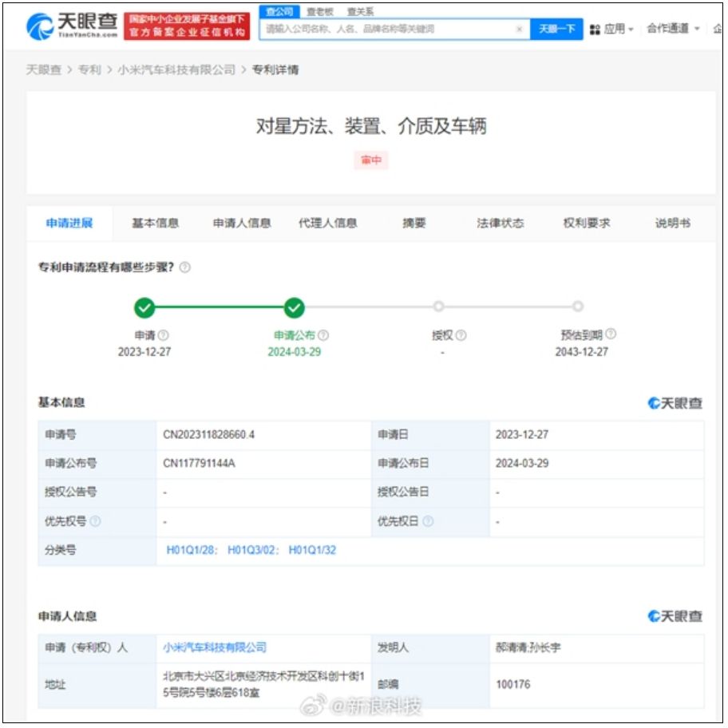
Task: Open the 代理人信息 tab
Action: (328, 224)
